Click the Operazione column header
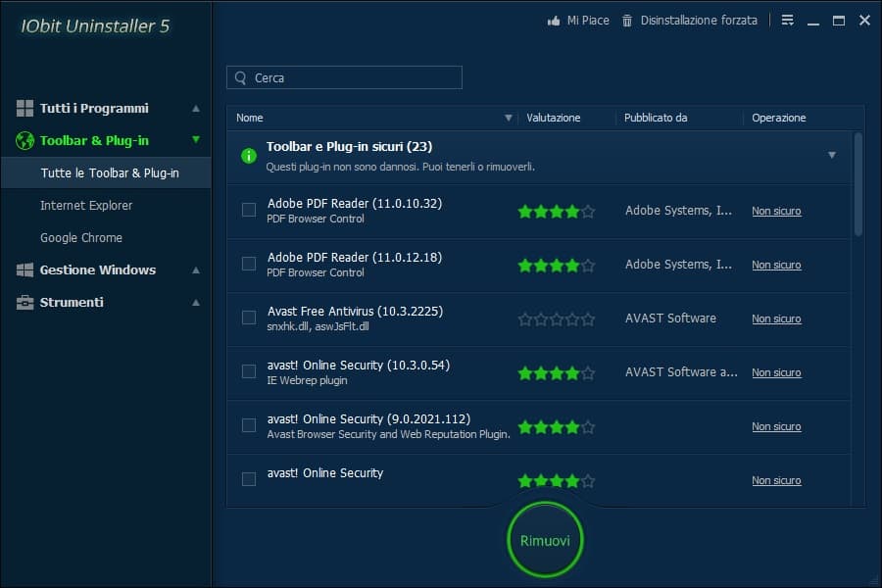Image resolution: width=882 pixels, height=588 pixels. [778, 118]
